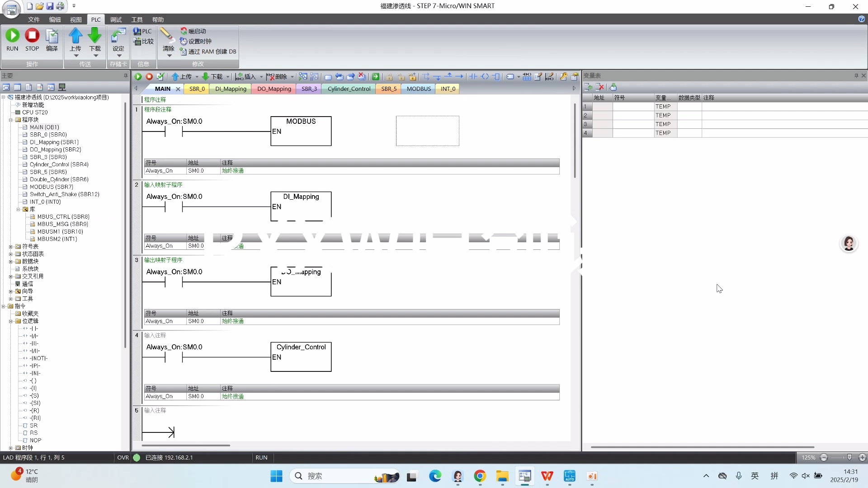Click zoom-out minus button on zoom slider
This screenshot has height=488, width=868.
(x=824, y=458)
